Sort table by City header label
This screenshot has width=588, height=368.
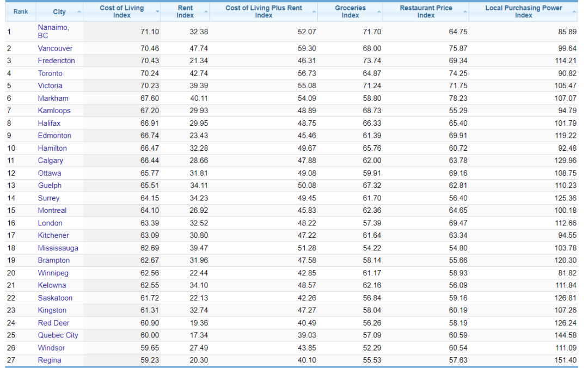click(x=59, y=11)
